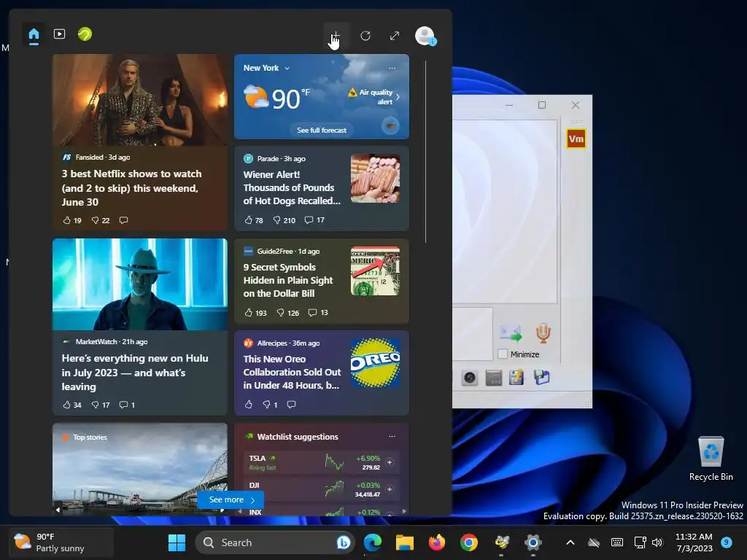Add TSLA to watchlist
This screenshot has height=560, width=747.
click(x=390, y=462)
